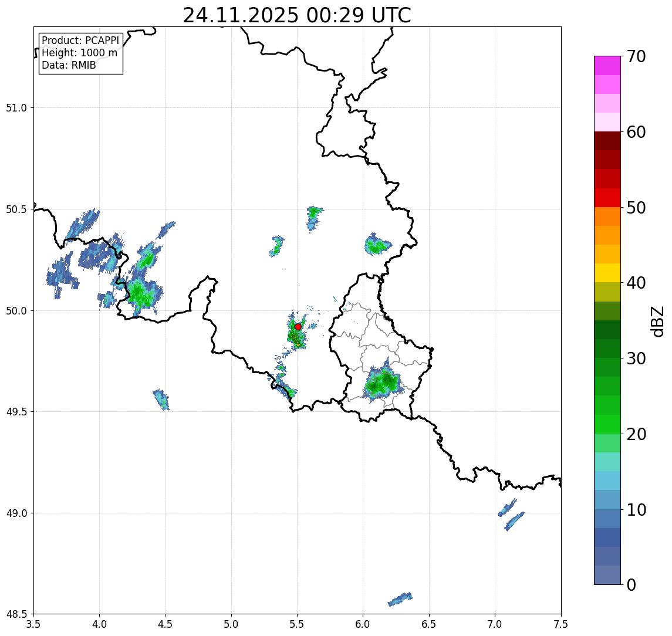The width and height of the screenshot is (672, 636).
Task: Click the latitude axis label 48.5
Action: coord(16,614)
